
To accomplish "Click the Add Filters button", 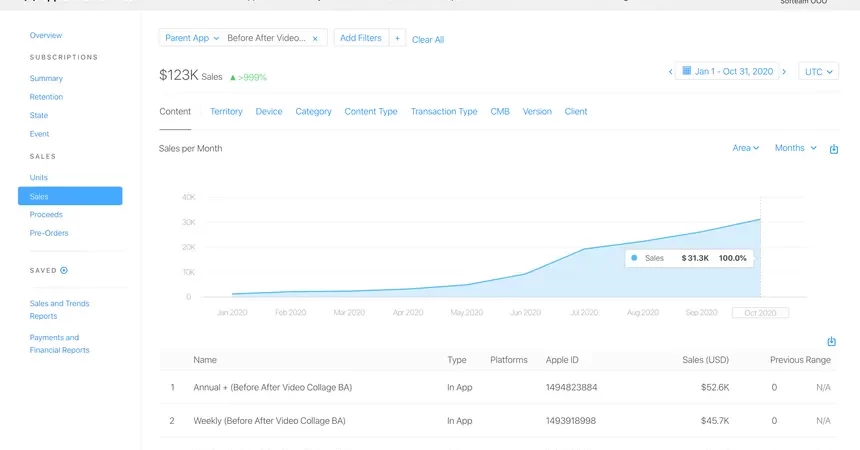I will [x=361, y=38].
